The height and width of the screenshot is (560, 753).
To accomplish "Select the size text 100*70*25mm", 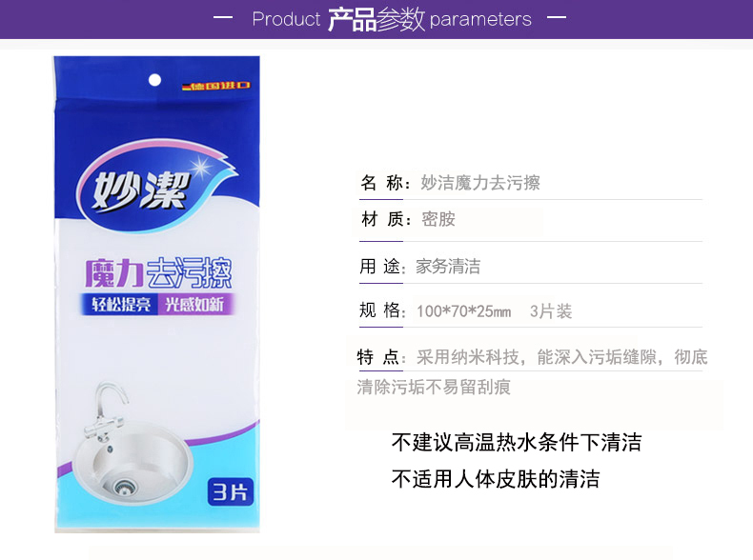I will pyautogui.click(x=464, y=311).
